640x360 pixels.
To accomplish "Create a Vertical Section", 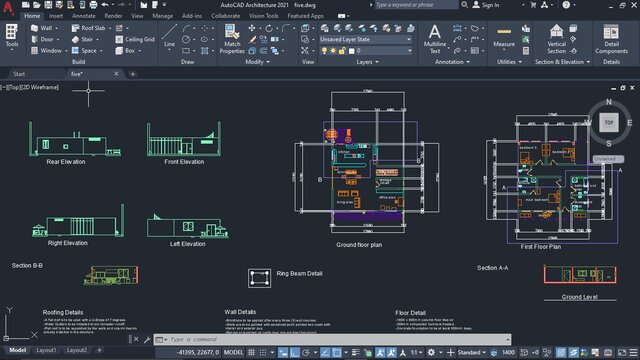I will click(556, 39).
